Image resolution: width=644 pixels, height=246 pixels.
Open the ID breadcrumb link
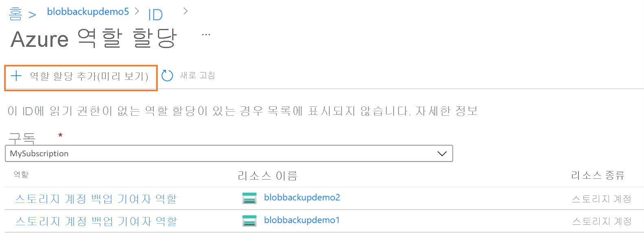coord(156,15)
